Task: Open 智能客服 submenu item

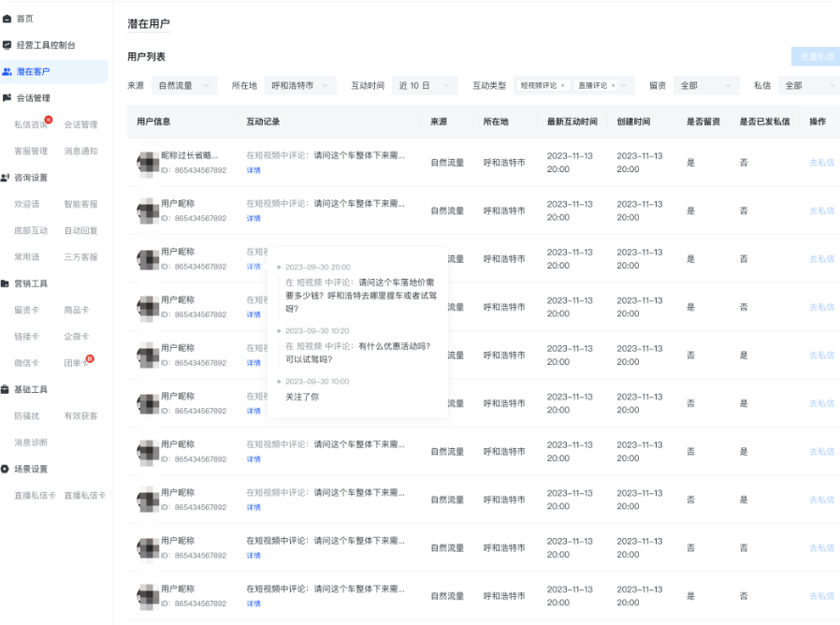Action: pyautogui.click(x=80, y=204)
